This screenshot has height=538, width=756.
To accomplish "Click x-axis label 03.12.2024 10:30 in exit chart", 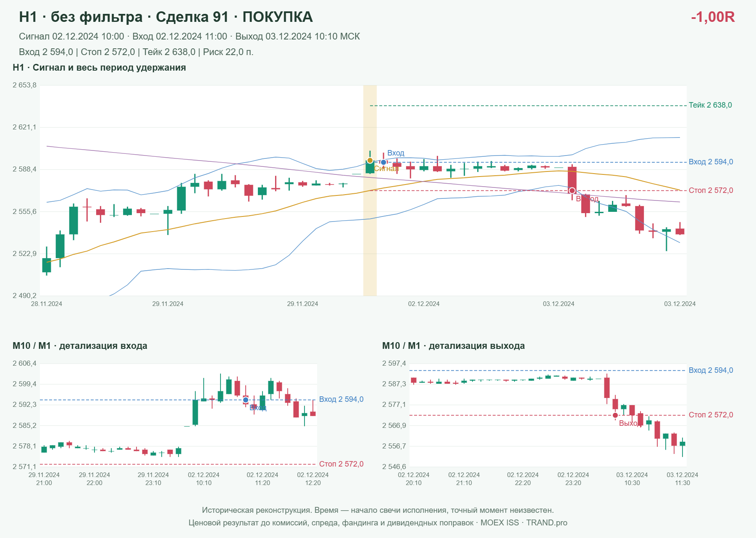I will click(x=632, y=479).
